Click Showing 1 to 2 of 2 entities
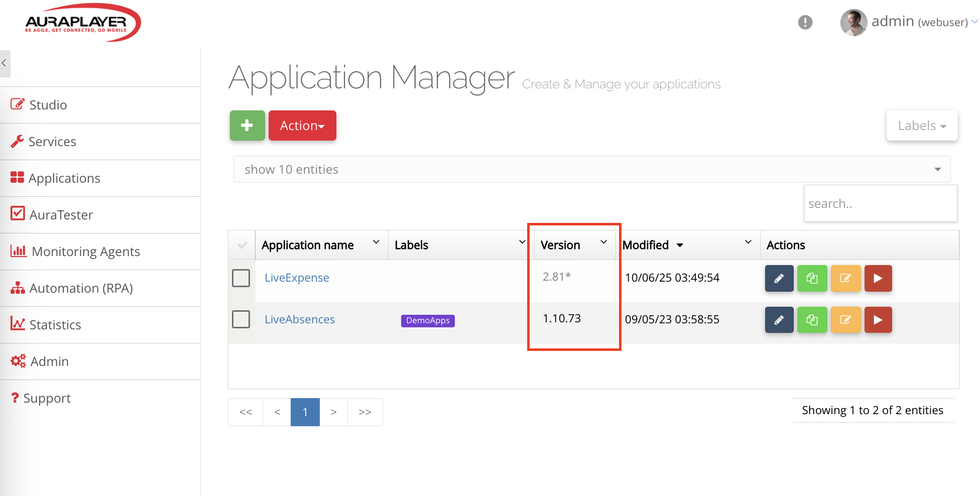 point(873,410)
